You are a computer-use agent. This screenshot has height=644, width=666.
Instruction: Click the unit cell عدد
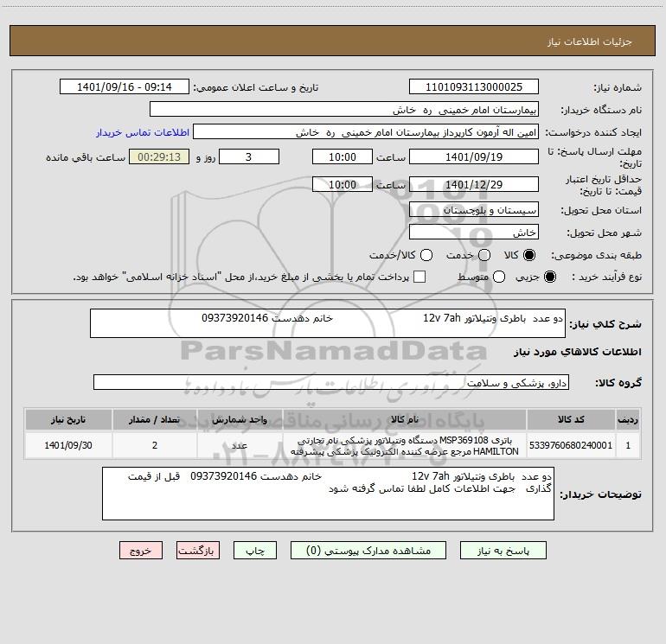tap(240, 445)
